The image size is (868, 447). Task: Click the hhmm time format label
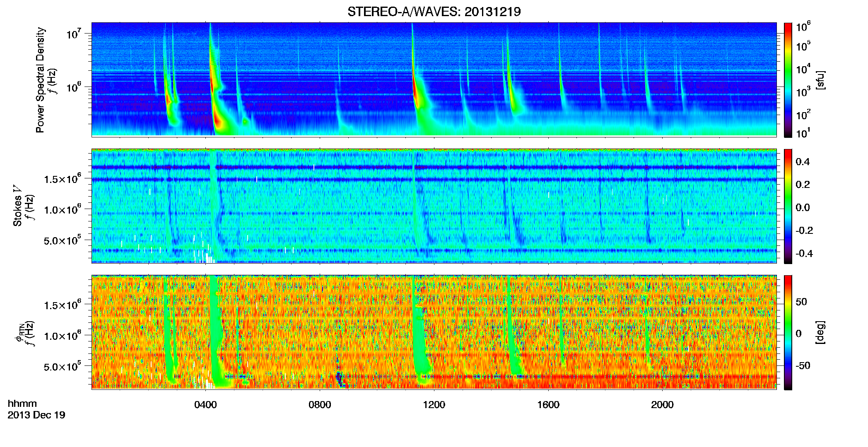(x=22, y=404)
